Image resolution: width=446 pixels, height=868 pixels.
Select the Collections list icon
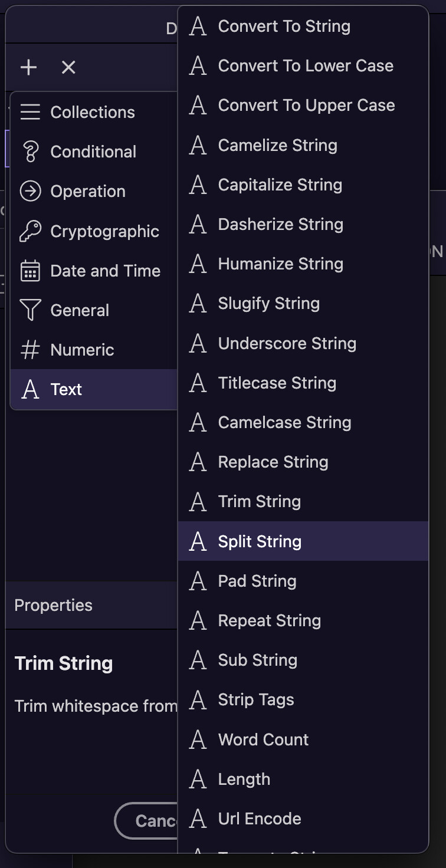click(x=30, y=112)
